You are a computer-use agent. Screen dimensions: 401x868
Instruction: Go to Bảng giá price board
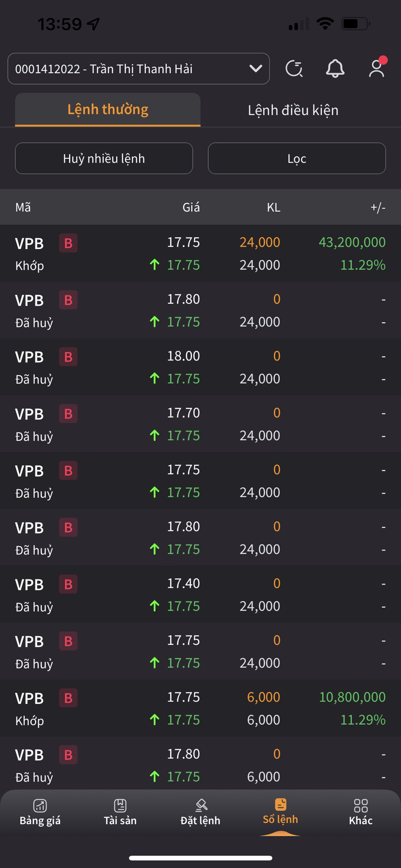tap(40, 812)
